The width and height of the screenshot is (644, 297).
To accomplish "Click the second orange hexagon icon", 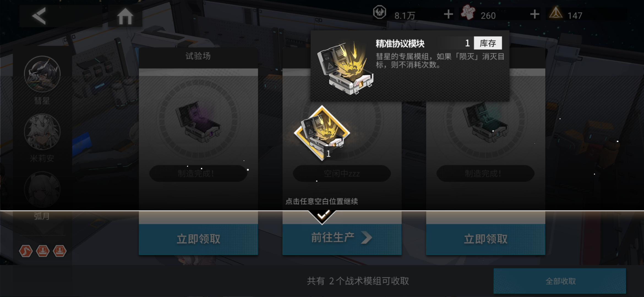I will pos(43,251).
